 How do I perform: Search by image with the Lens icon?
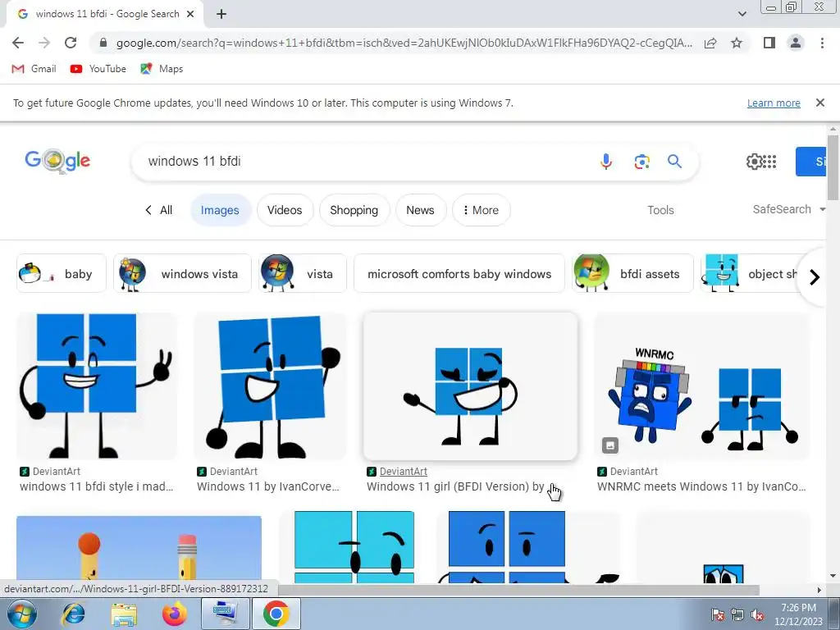pyautogui.click(x=641, y=162)
